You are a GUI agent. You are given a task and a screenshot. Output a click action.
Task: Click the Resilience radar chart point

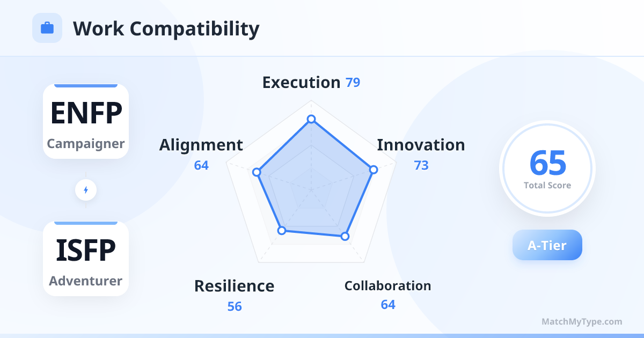point(282,231)
